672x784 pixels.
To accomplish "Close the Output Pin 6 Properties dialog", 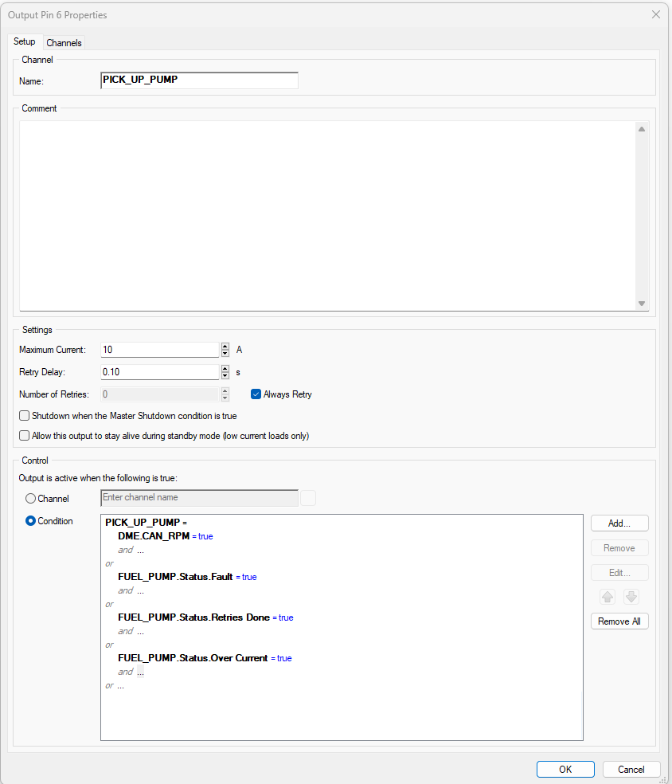I will [x=656, y=14].
